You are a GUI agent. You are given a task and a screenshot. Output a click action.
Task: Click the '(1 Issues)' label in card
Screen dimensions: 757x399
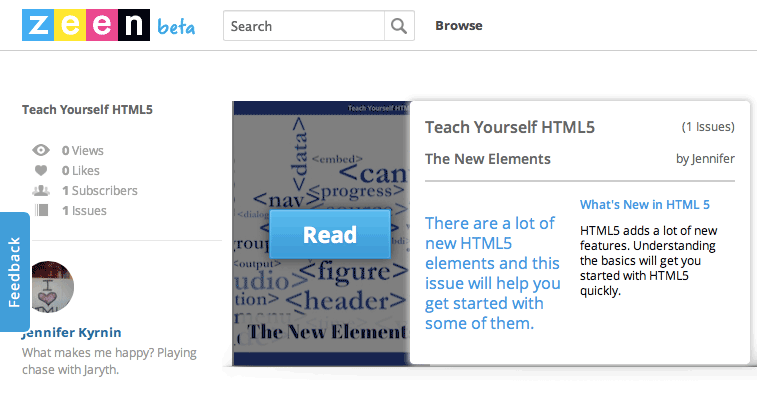[708, 127]
